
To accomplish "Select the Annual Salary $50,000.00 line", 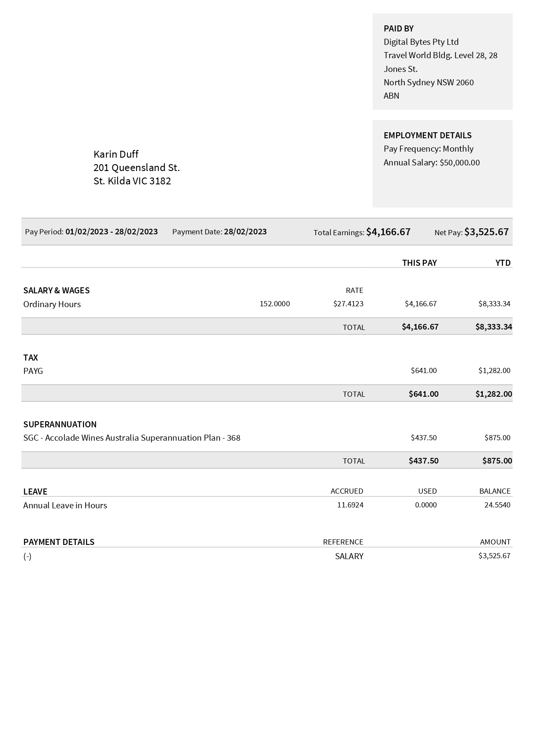I will tap(432, 162).
